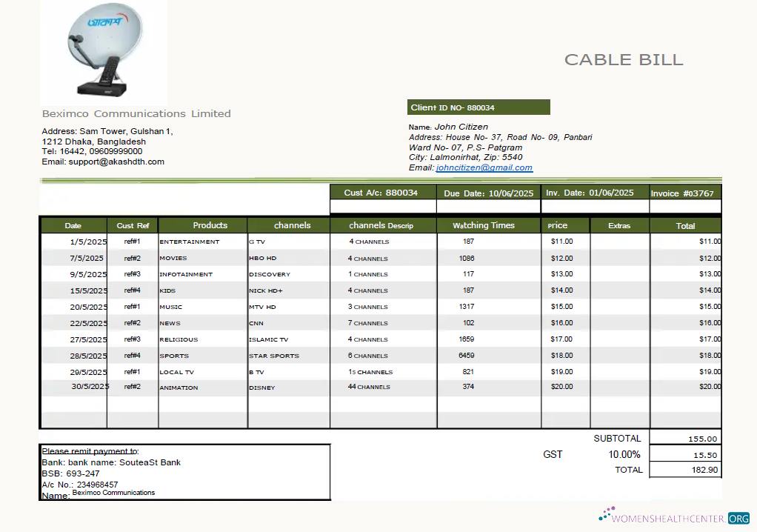Click the Due Date 10/06/2025 cell

(x=488, y=191)
